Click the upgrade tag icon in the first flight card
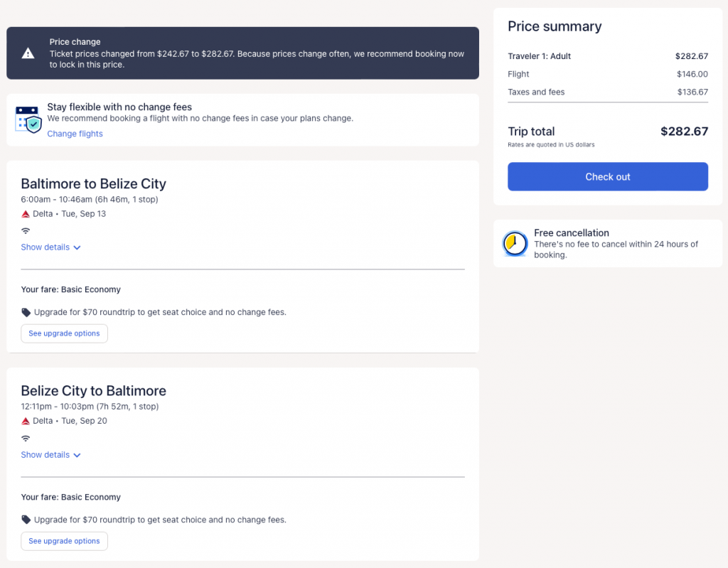This screenshot has width=728, height=568. [x=26, y=312]
